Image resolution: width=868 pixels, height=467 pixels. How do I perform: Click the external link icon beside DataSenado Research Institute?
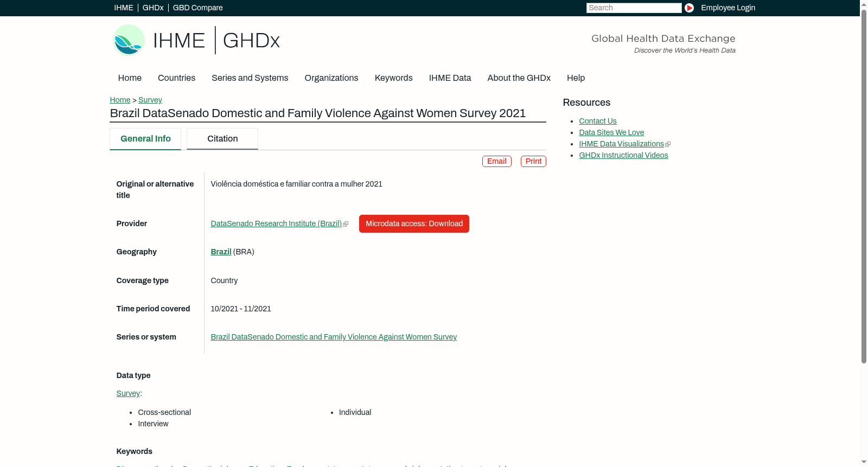[346, 224]
